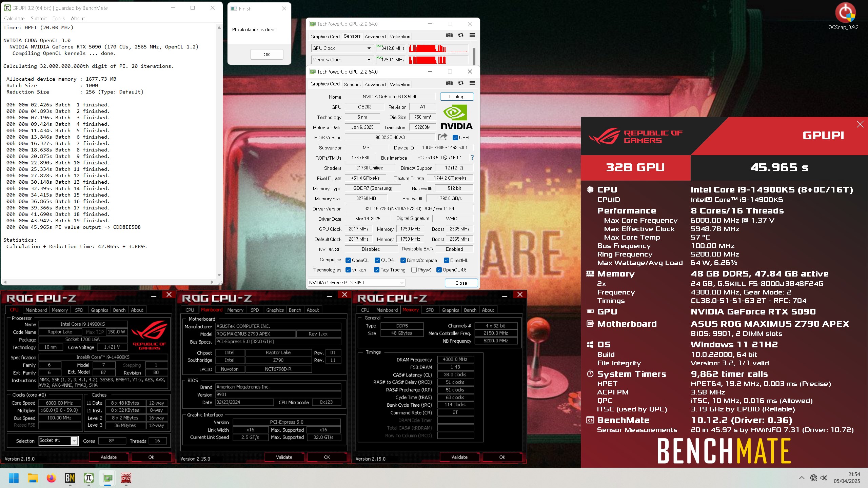
Task: Open volume control tray icon
Action: tap(824, 478)
